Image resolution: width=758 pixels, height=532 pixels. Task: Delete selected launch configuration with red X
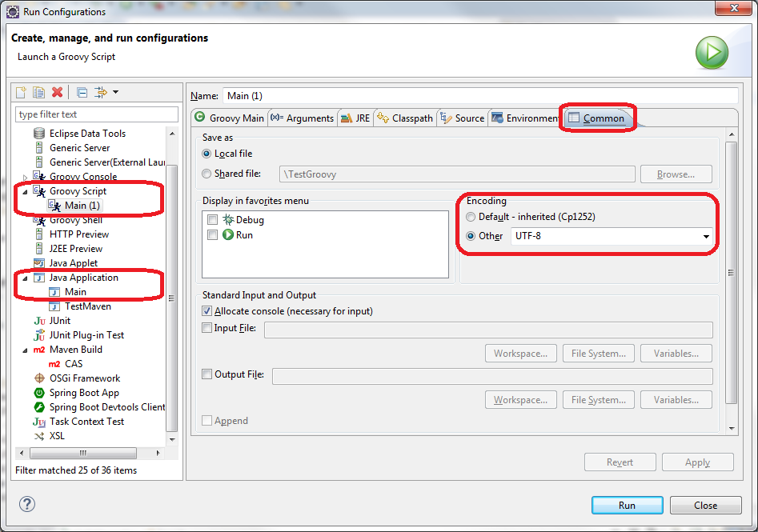[x=57, y=92]
